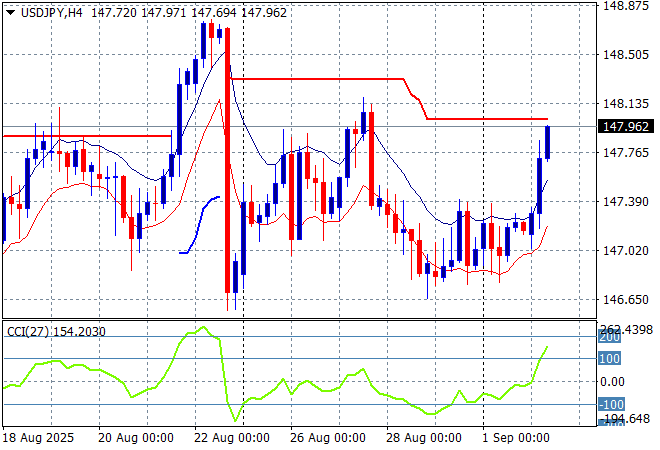
Task: Select the 147.020 price scale label
Action: pyautogui.click(x=626, y=250)
